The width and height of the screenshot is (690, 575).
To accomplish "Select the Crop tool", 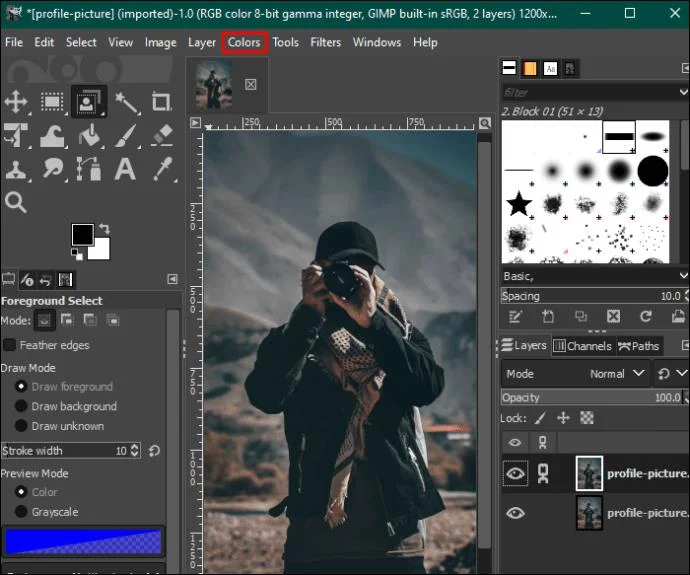I will 161,102.
